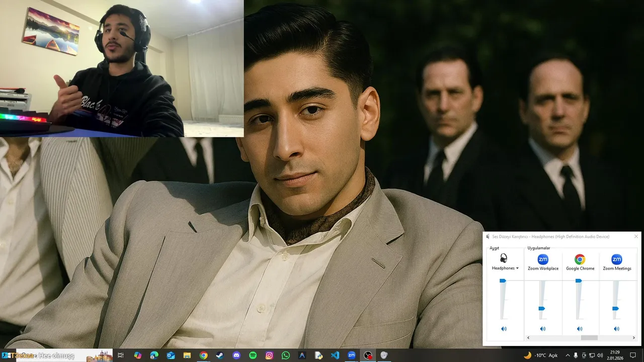
Task: Open Microsoft Copilot from the taskbar
Action: [x=137, y=355]
